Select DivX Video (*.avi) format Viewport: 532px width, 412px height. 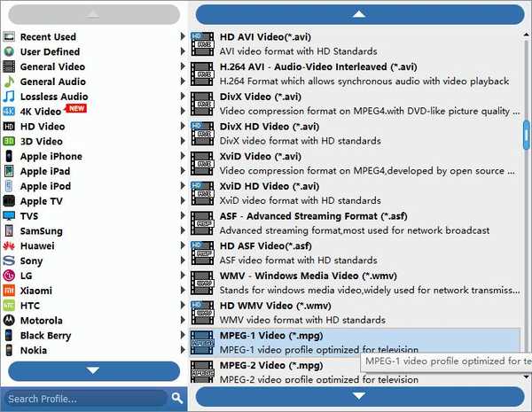(355, 104)
